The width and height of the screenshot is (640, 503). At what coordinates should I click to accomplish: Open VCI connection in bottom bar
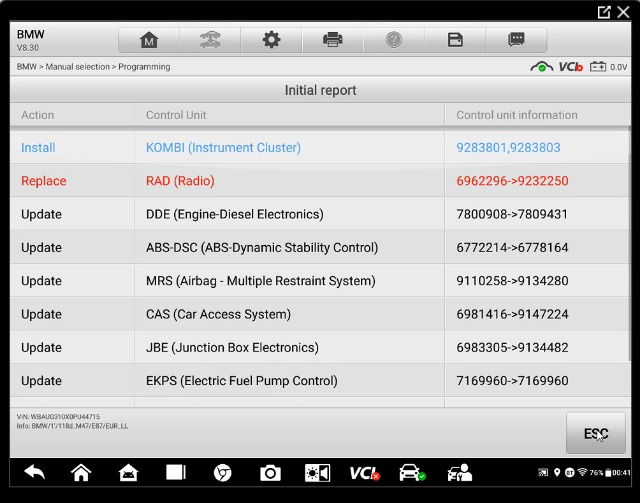[364, 473]
